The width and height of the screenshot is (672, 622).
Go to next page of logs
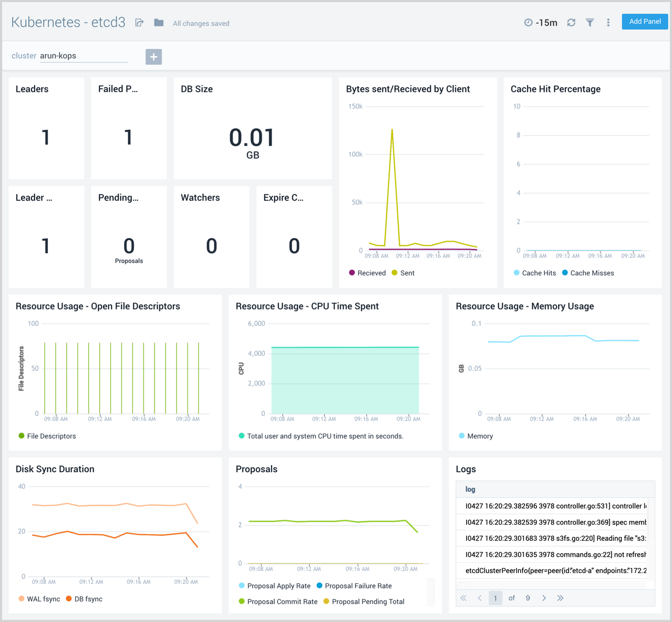(x=544, y=598)
